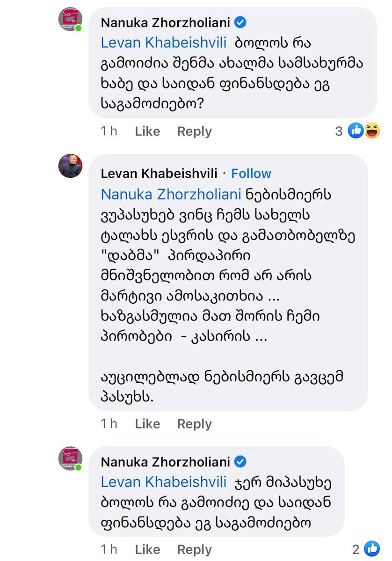The width and height of the screenshot is (392, 561).
Task: Click Nanuka Zhorzholiani's avatar on the last comment
Action: 70,459
